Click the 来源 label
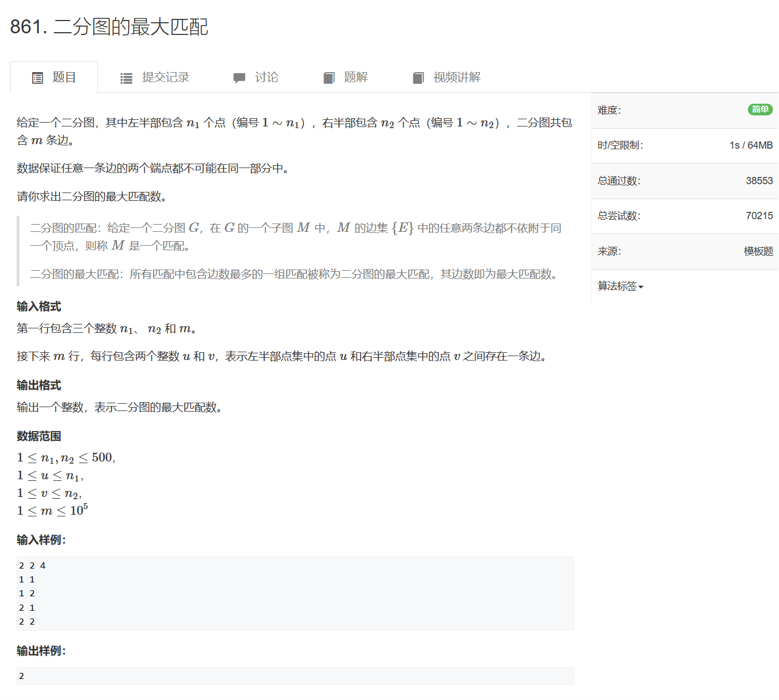The image size is (779, 700). tap(609, 251)
